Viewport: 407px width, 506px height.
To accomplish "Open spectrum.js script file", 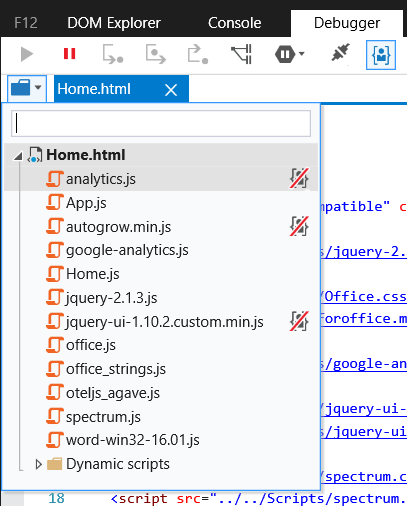I will point(103,417).
